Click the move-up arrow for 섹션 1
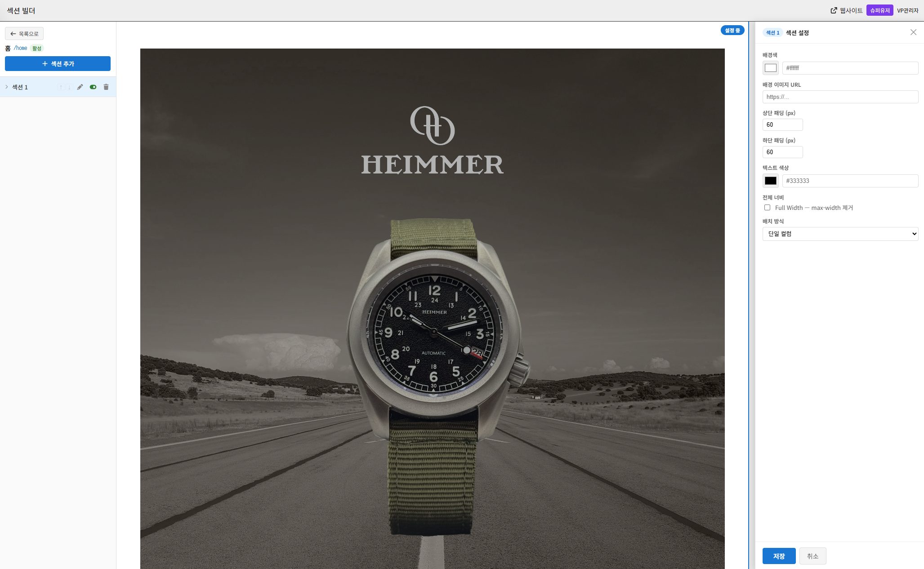Viewport: 924px width, 569px height. click(61, 87)
